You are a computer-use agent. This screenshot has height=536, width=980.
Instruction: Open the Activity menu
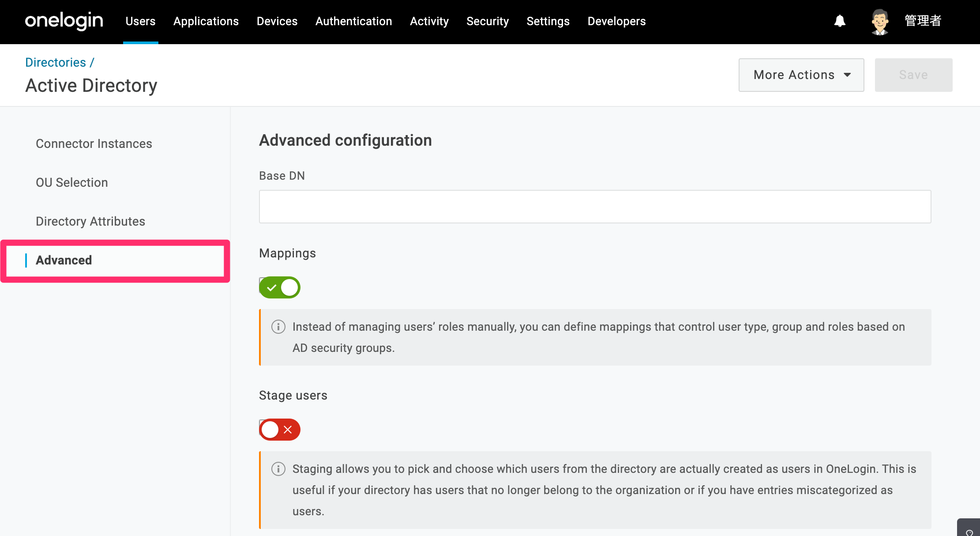pyautogui.click(x=429, y=21)
